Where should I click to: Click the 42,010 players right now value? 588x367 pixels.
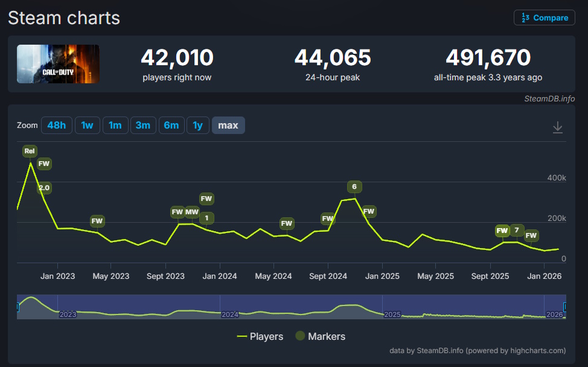pyautogui.click(x=177, y=57)
